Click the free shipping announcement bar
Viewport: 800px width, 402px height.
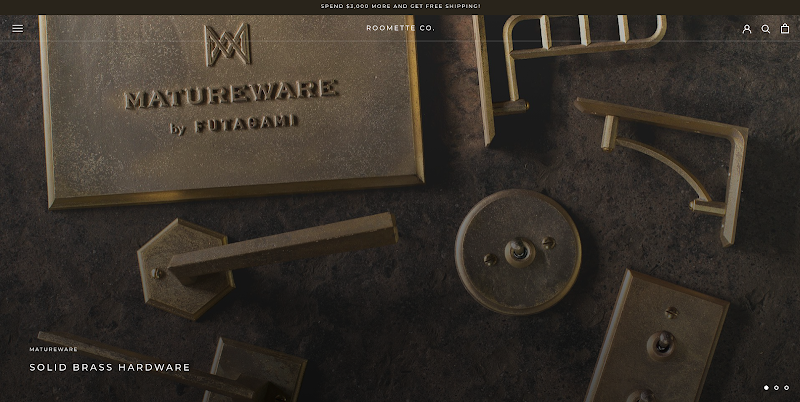tap(400, 6)
